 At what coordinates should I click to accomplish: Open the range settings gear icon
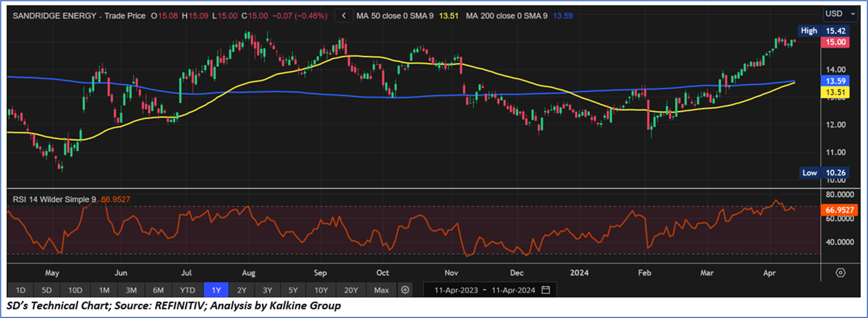click(x=405, y=290)
